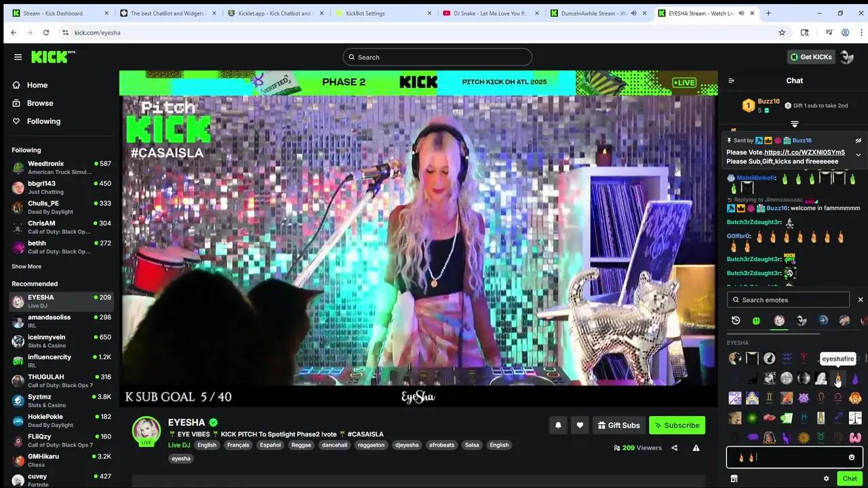Insert the Gemini zodiac emote

tap(769, 399)
